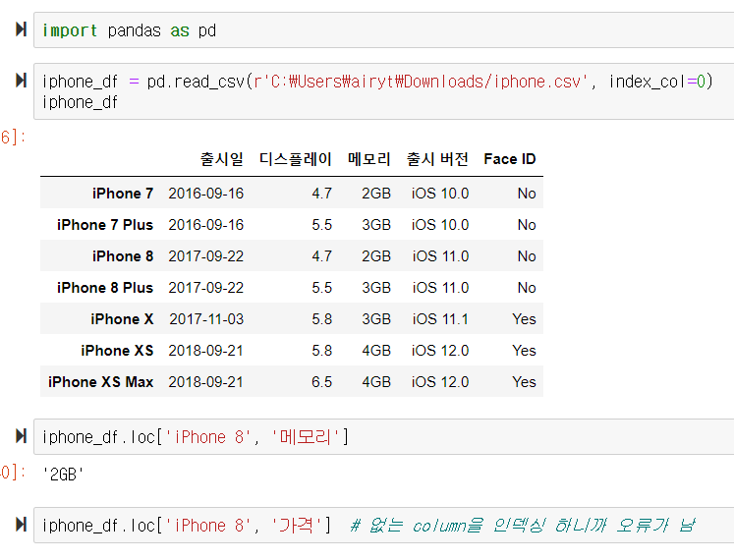
Task: Click into import pandas code cell
Action: [384, 30]
